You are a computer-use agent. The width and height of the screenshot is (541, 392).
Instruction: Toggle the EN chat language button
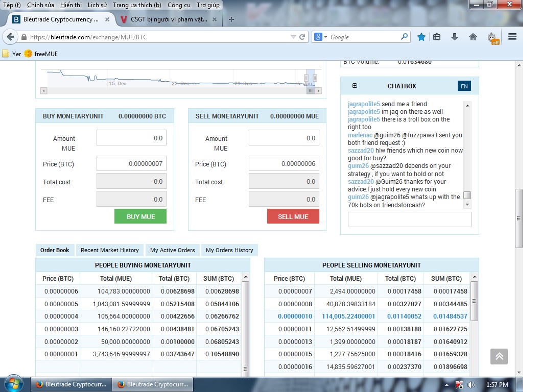464,86
